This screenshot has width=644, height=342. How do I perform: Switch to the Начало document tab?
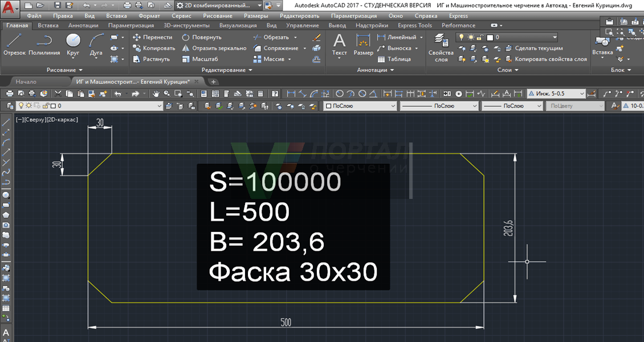pyautogui.click(x=26, y=82)
